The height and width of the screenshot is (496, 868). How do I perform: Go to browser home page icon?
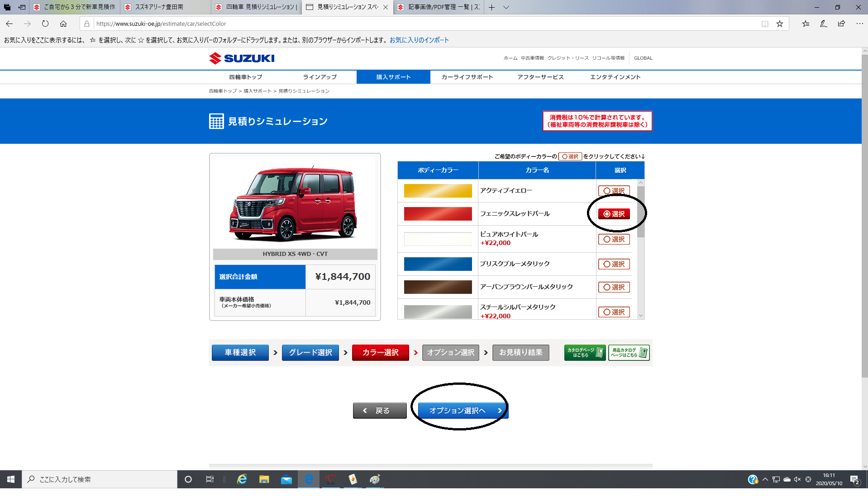point(63,24)
